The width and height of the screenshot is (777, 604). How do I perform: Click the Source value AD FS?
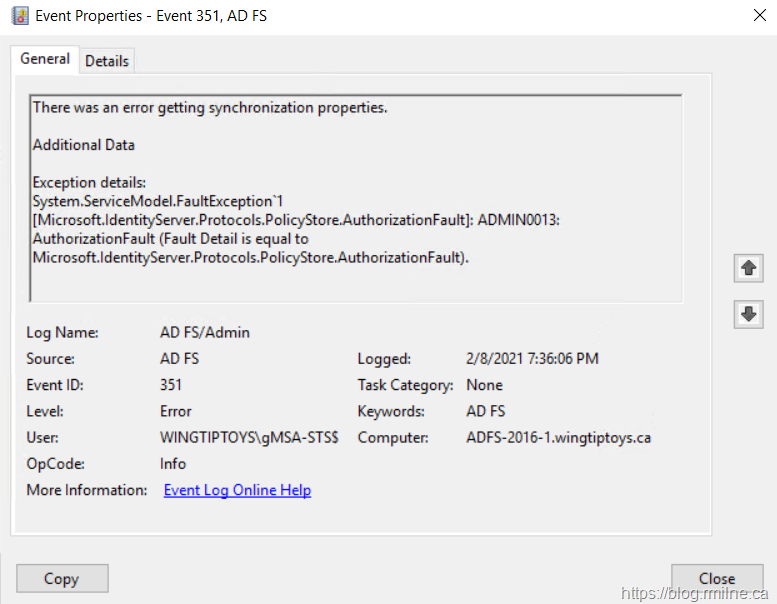pyautogui.click(x=178, y=359)
